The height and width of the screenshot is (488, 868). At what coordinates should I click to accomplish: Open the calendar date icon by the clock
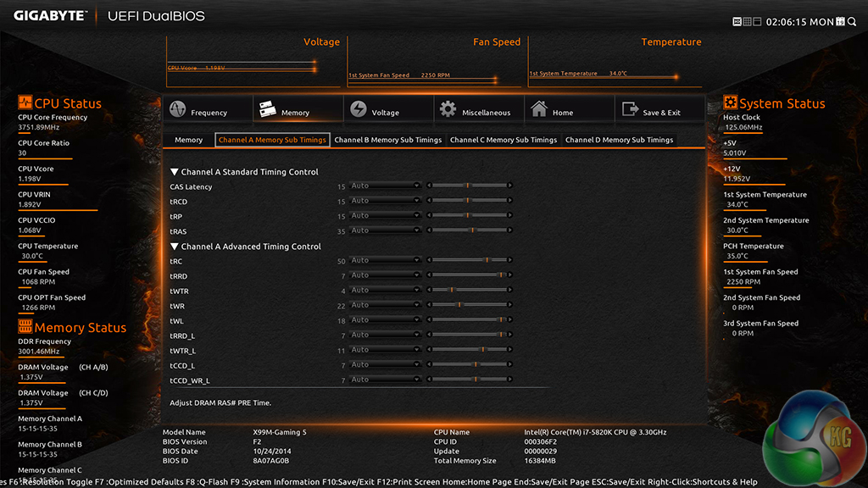point(840,21)
